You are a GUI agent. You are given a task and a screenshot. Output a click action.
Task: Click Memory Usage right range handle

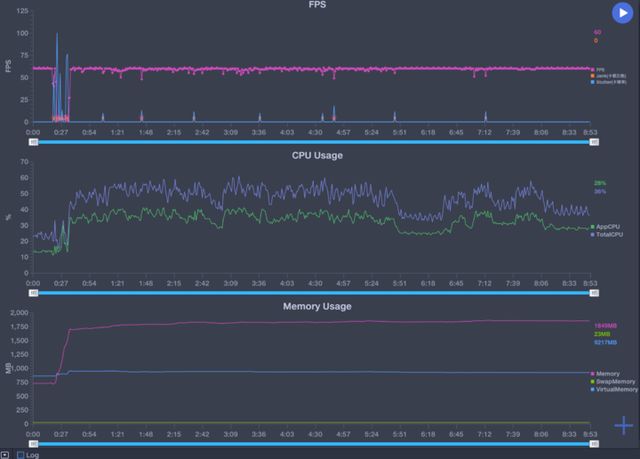(x=594, y=445)
